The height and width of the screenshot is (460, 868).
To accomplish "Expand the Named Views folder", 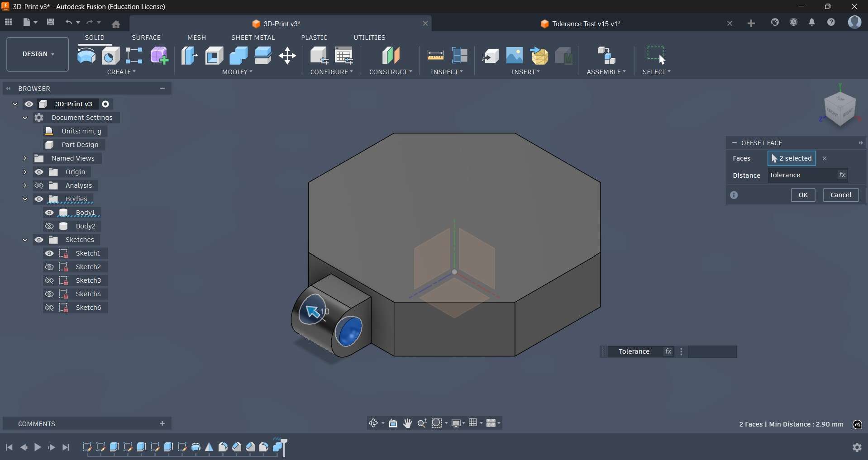I will pyautogui.click(x=25, y=159).
